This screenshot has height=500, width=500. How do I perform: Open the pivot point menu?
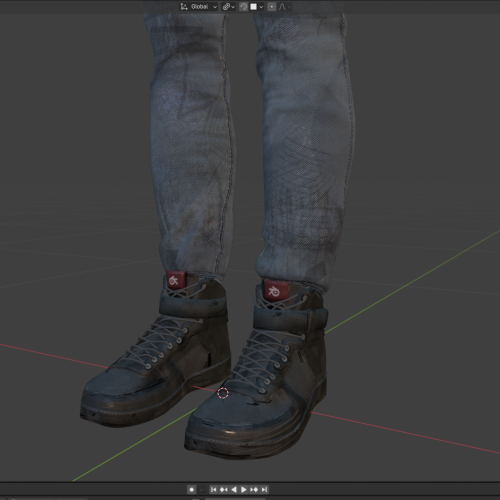pyautogui.click(x=229, y=7)
